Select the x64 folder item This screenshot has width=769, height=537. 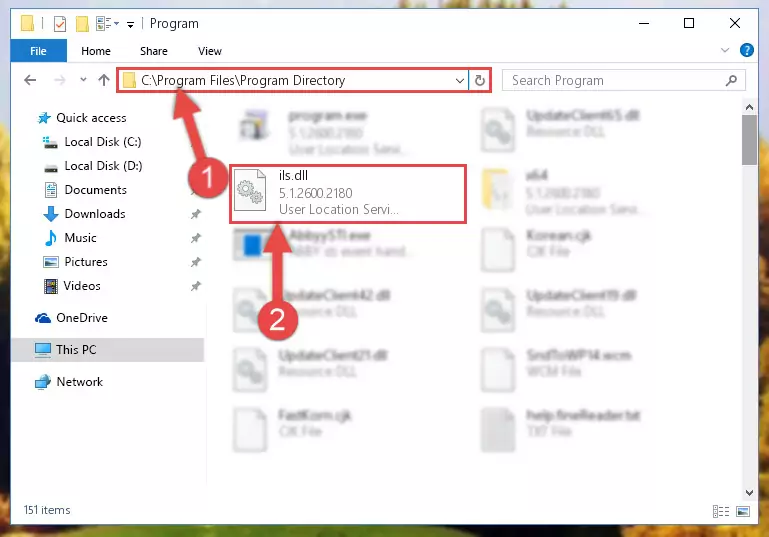click(564, 194)
